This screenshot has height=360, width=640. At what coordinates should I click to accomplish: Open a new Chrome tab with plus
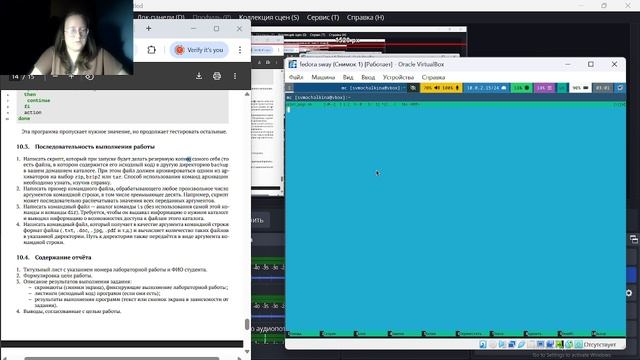(x=149, y=29)
